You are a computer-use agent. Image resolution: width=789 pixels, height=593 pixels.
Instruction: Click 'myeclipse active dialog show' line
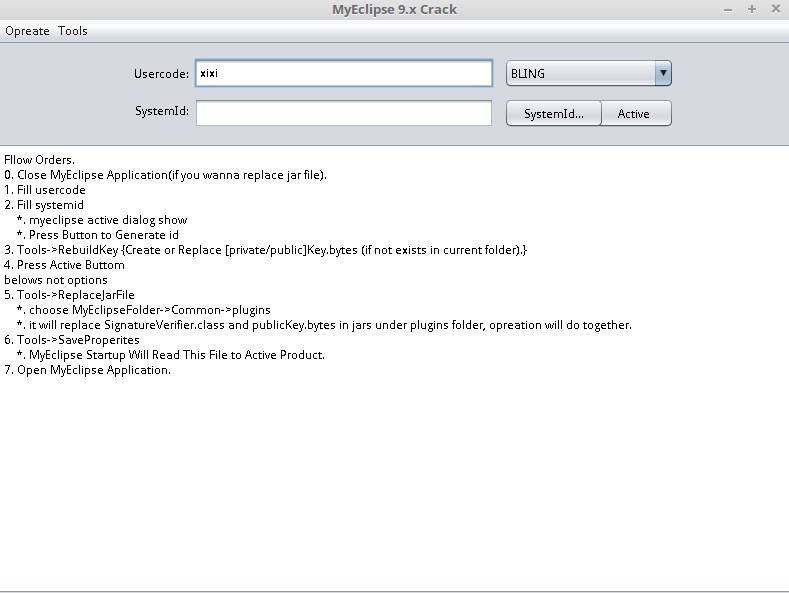[102, 220]
